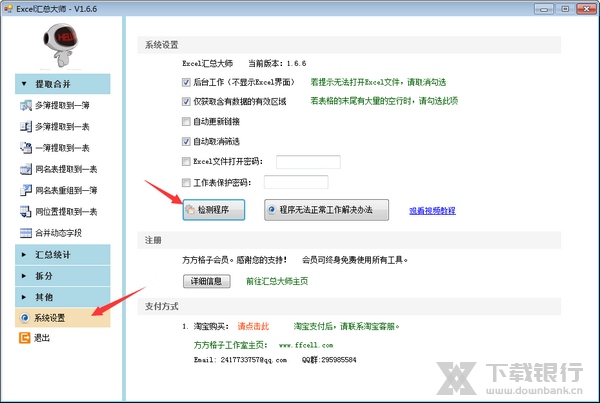The height and width of the screenshot is (403, 600).
Task: Uncheck 自动取消筛选 checkbox
Action: coord(186,142)
